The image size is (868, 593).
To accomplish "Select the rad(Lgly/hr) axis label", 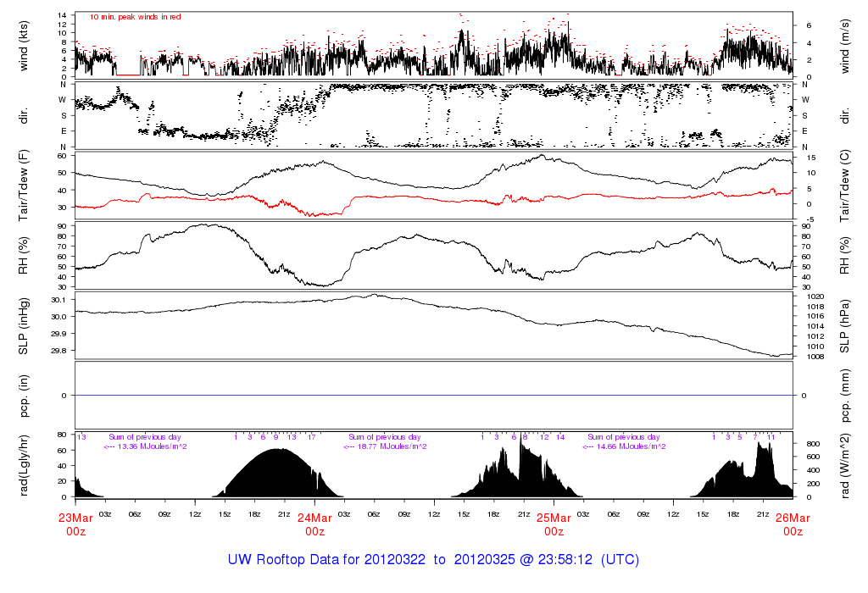I will [24, 466].
